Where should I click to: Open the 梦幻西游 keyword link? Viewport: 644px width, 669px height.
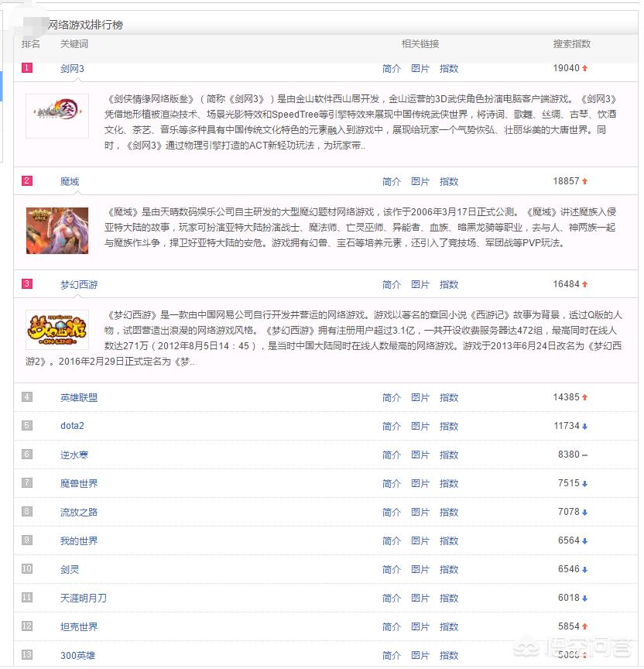point(79,285)
